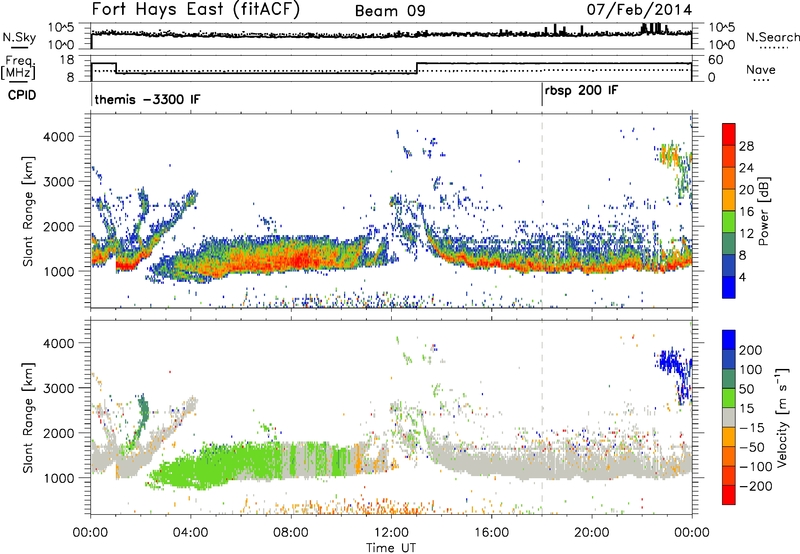Viewport: 800px width, 554px height.
Task: Select the 'Power [dB]' color bar label
Action: click(763, 211)
